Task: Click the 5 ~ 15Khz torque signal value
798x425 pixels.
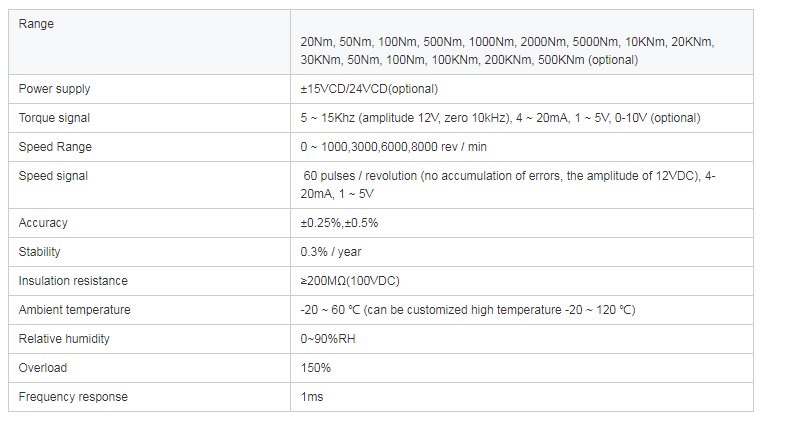Action: coord(500,118)
